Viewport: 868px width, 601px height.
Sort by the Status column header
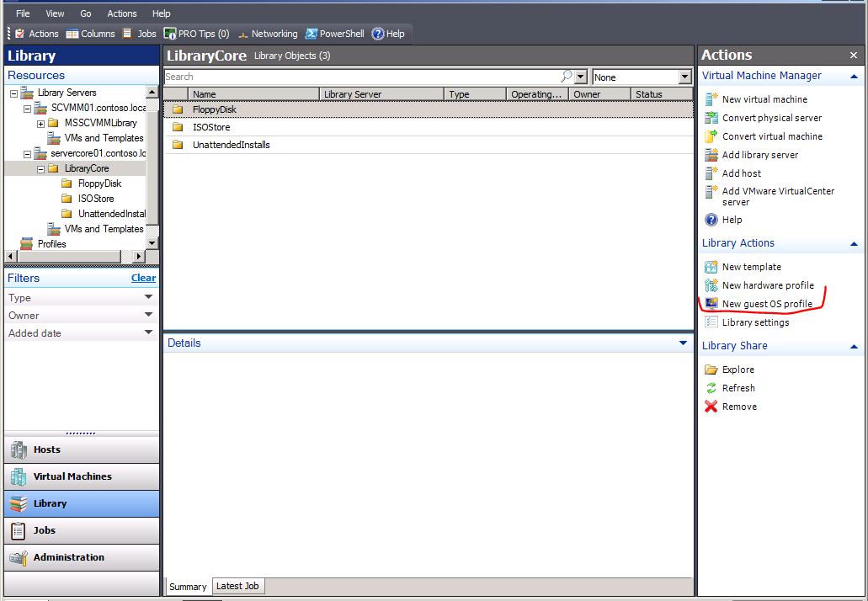pos(662,94)
